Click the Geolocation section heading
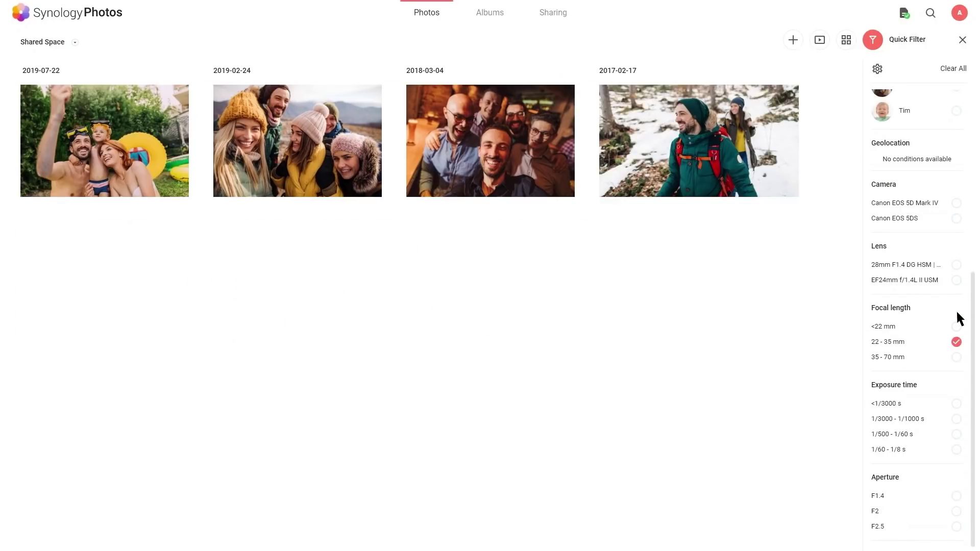The height and width of the screenshot is (551, 980). coord(890,143)
